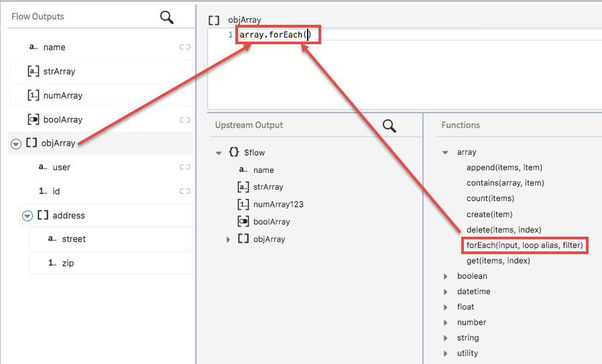Expand the datetime functions category
The width and height of the screenshot is (602, 364).
click(445, 292)
